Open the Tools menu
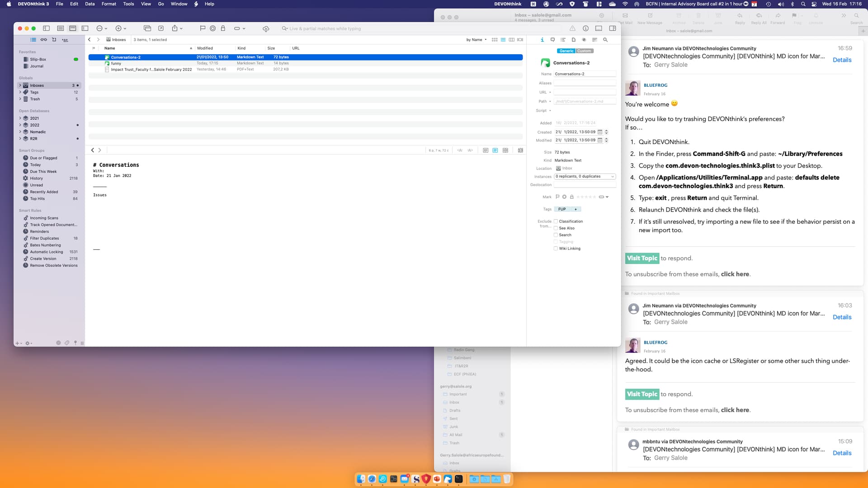868x488 pixels. click(128, 4)
